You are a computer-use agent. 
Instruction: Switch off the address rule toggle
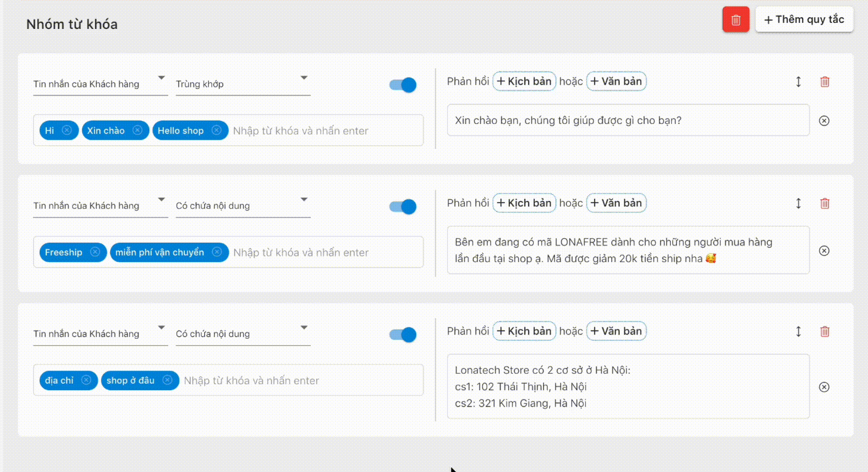pos(403,335)
